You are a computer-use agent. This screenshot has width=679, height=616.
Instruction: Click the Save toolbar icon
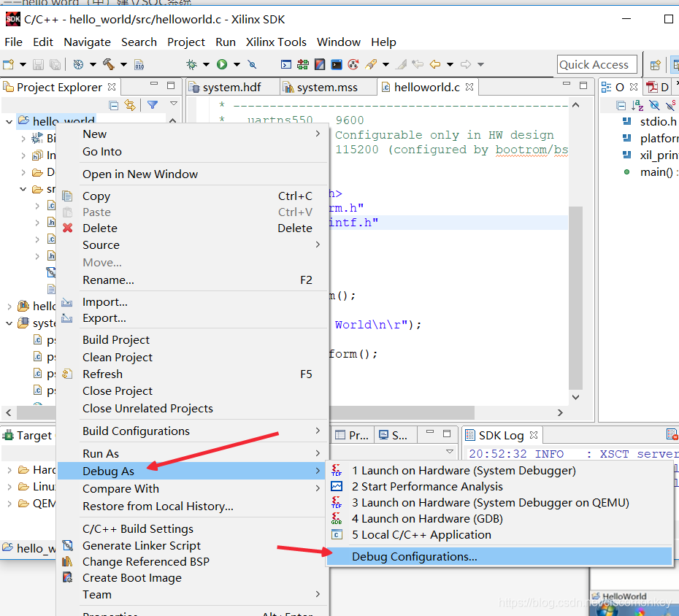pos(38,64)
